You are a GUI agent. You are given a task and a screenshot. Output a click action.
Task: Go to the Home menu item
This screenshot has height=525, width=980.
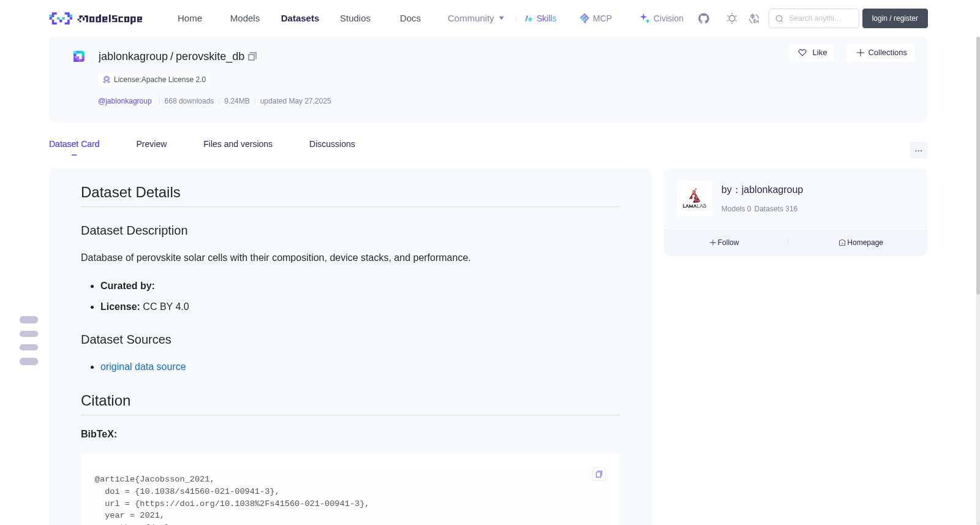tap(190, 18)
